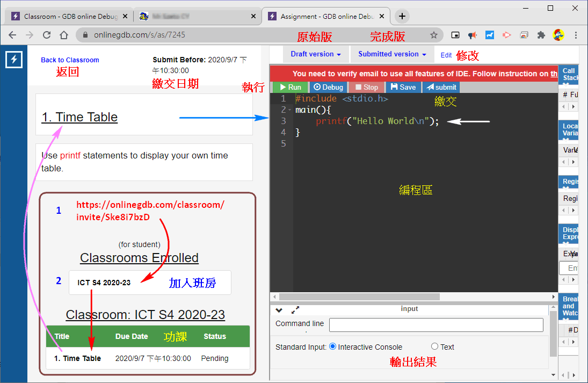Screen dimensions: 588x383
Task: Submit the assignment with the submit button
Action: [x=441, y=87]
